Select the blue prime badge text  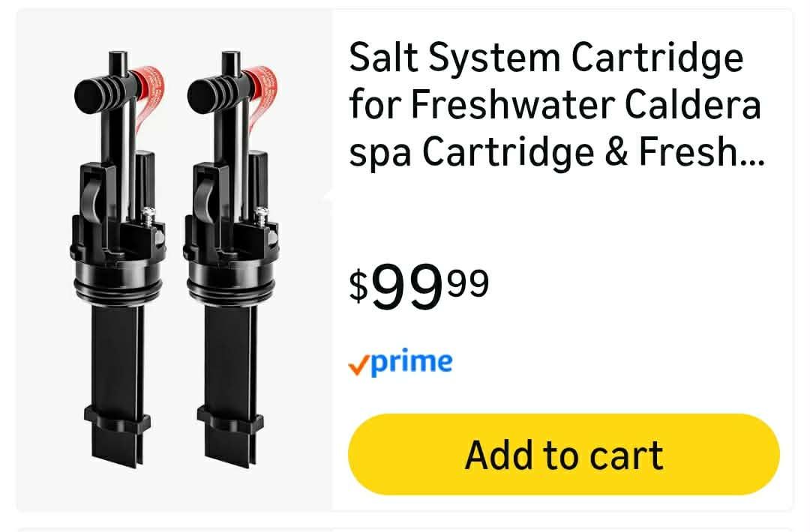(x=412, y=362)
